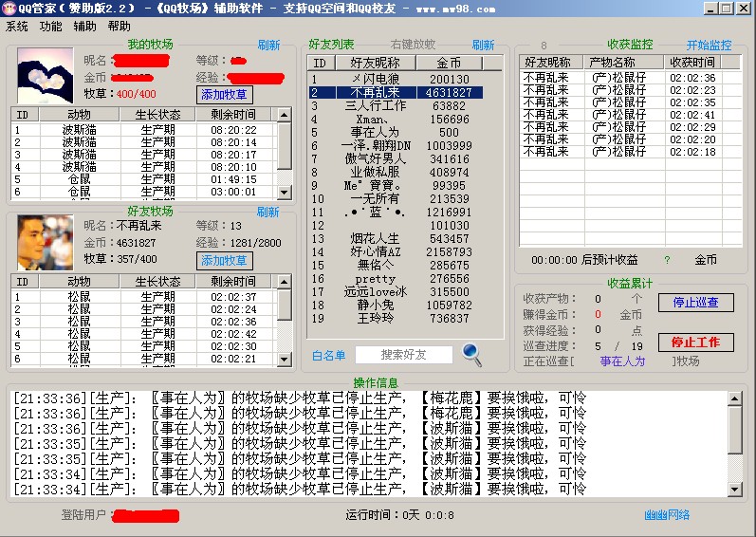Select friend 远远love冰 in friend list

(396, 291)
